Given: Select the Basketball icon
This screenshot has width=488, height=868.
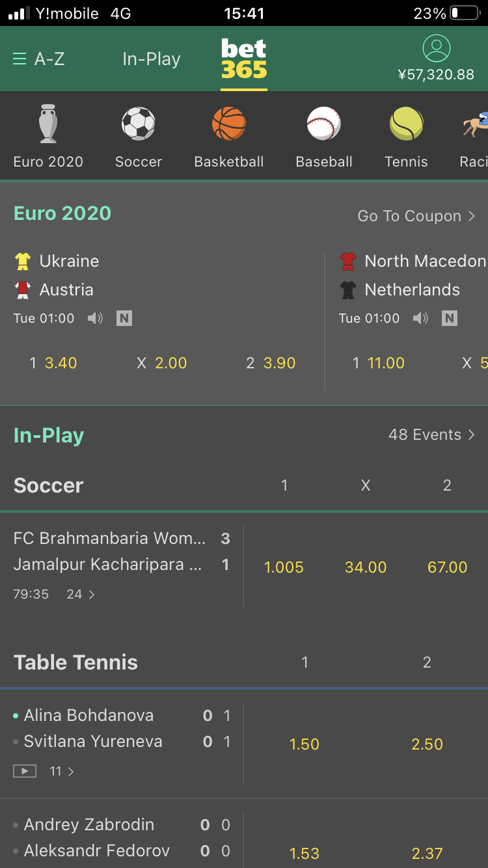Looking at the screenshot, I should coord(229,124).
